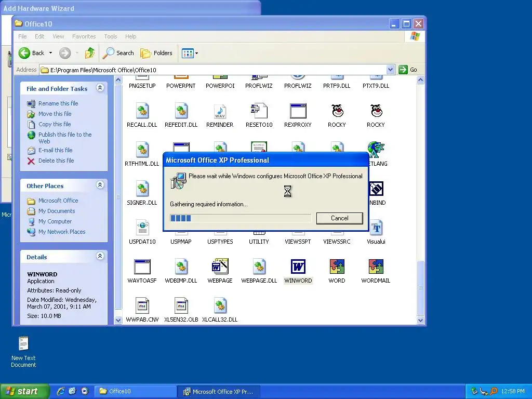The width and height of the screenshot is (532, 399).
Task: Open the Start menu button
Action: tap(24, 392)
